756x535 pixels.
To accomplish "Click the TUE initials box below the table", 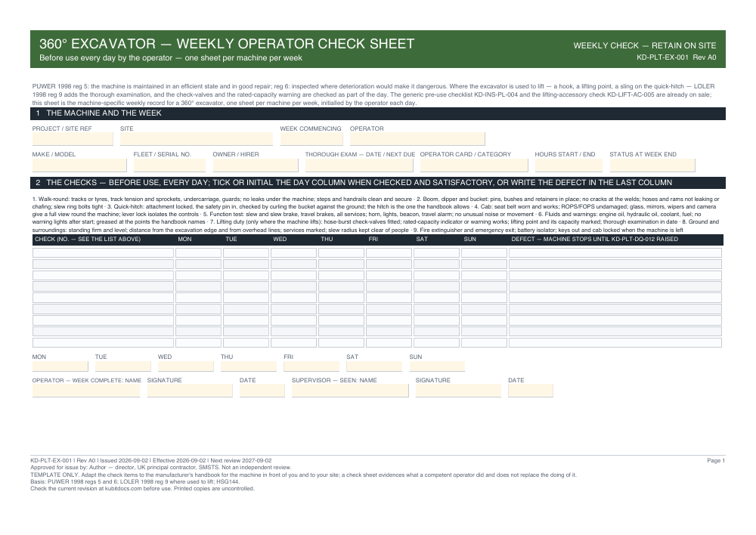I will (123, 366).
